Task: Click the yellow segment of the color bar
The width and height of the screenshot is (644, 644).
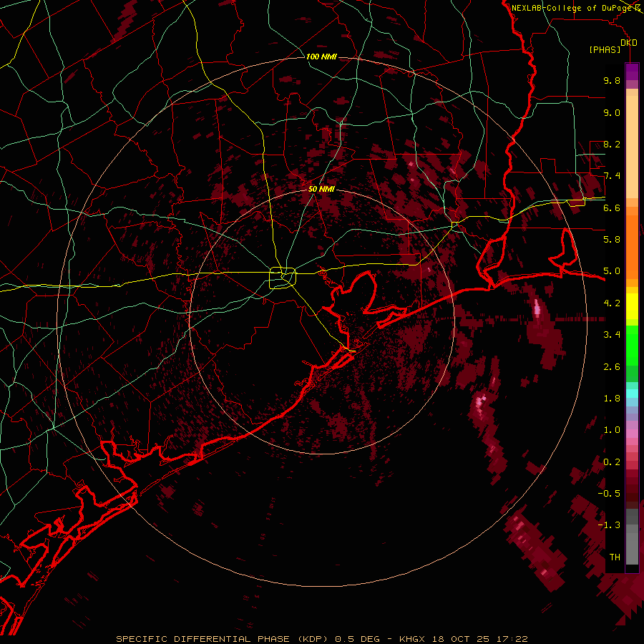Action: pyautogui.click(x=632, y=306)
